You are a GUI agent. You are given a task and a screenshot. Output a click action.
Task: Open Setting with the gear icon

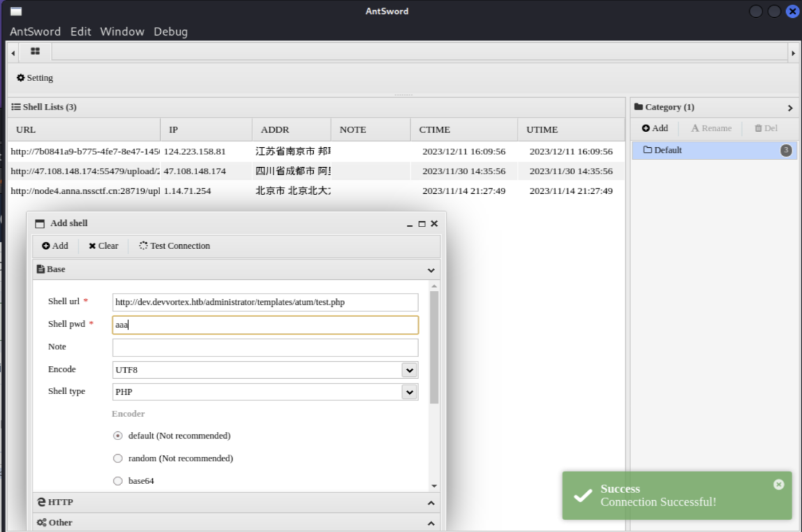tap(21, 78)
